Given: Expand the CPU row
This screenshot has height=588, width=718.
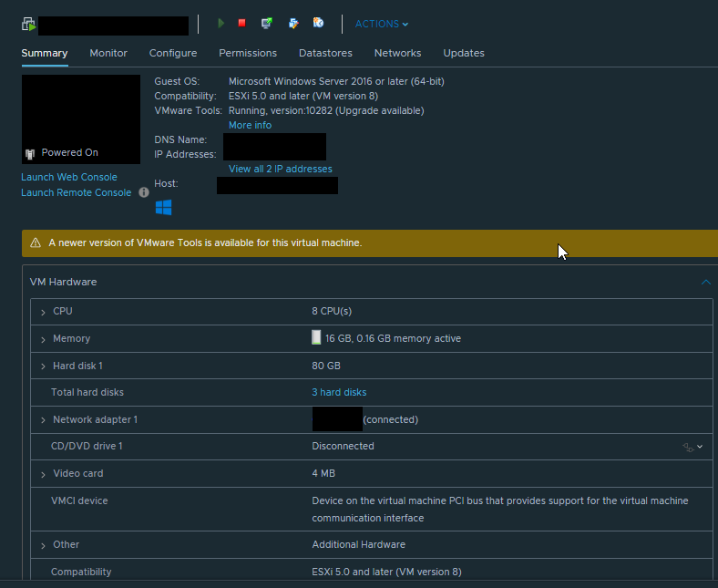Looking at the screenshot, I should 43,312.
